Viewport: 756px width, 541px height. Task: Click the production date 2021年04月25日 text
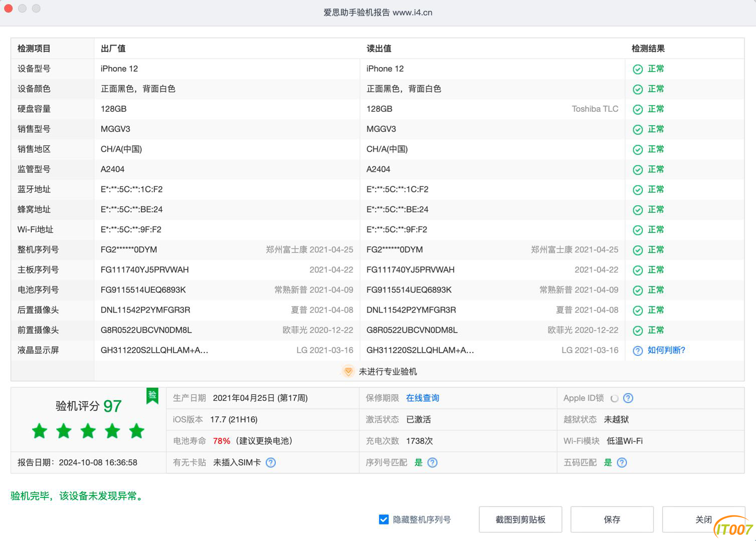point(260,398)
